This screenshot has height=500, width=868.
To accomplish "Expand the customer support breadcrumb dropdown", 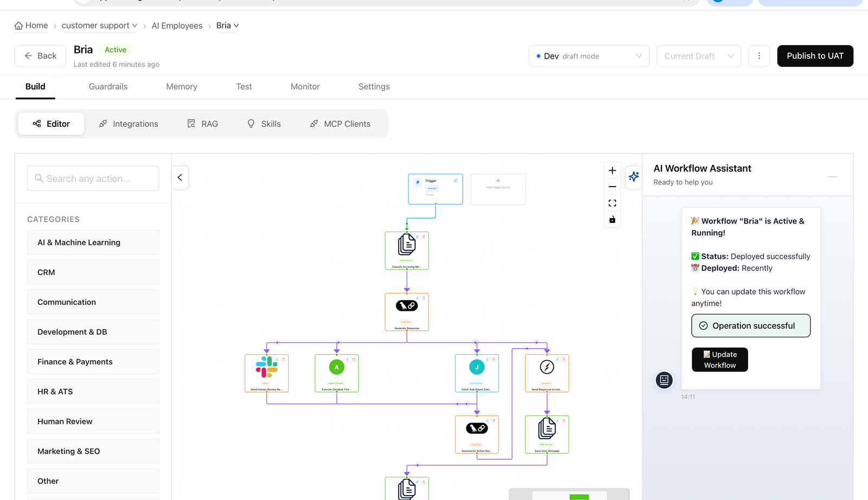I will pos(99,25).
